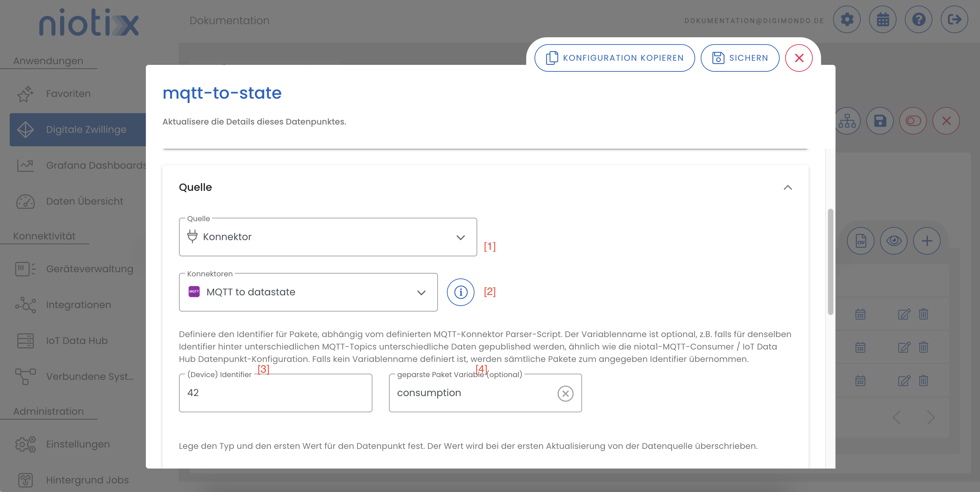Screen dimensions: 980x492
Task: Click the Sichern button
Action: click(740, 58)
